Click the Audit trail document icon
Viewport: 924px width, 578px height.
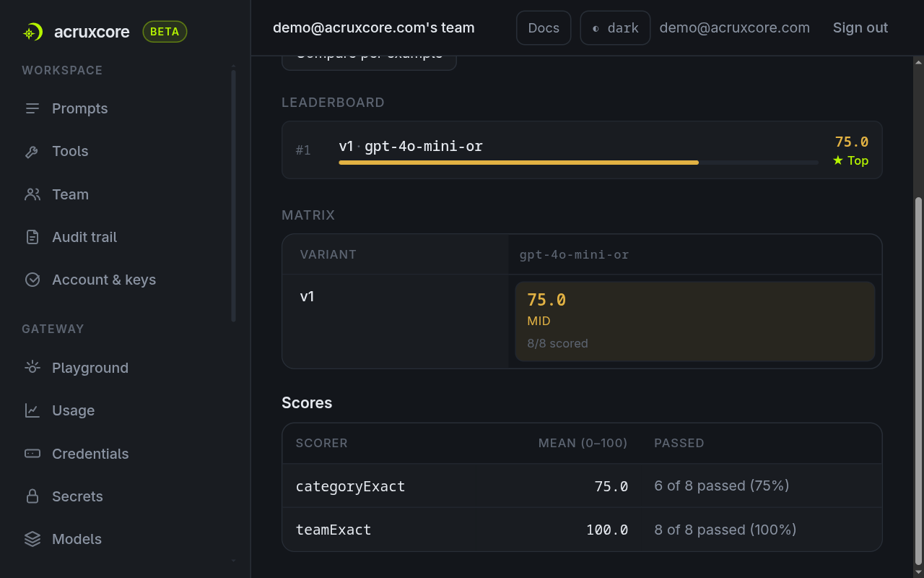pyautogui.click(x=32, y=237)
